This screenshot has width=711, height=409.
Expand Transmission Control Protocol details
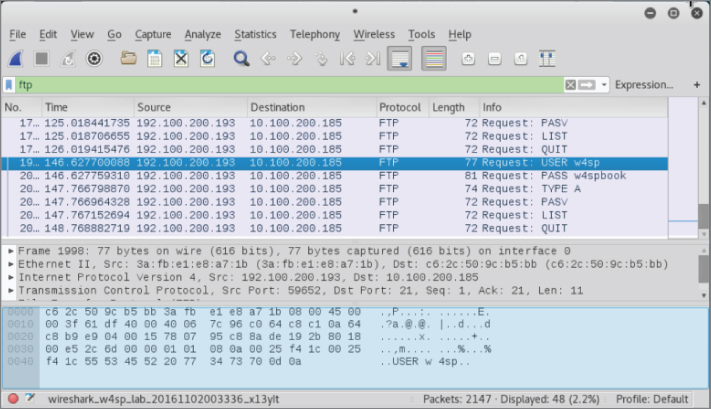click(x=10, y=290)
